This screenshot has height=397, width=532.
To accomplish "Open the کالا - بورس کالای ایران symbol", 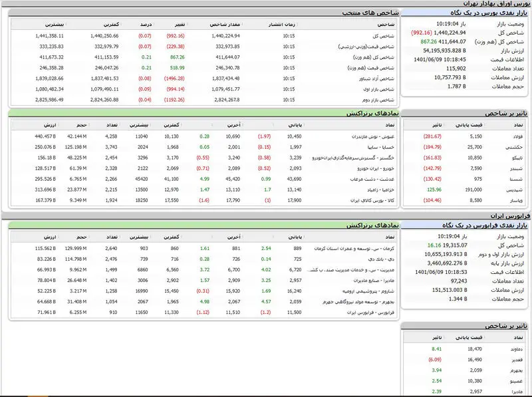I will pos(372,201).
